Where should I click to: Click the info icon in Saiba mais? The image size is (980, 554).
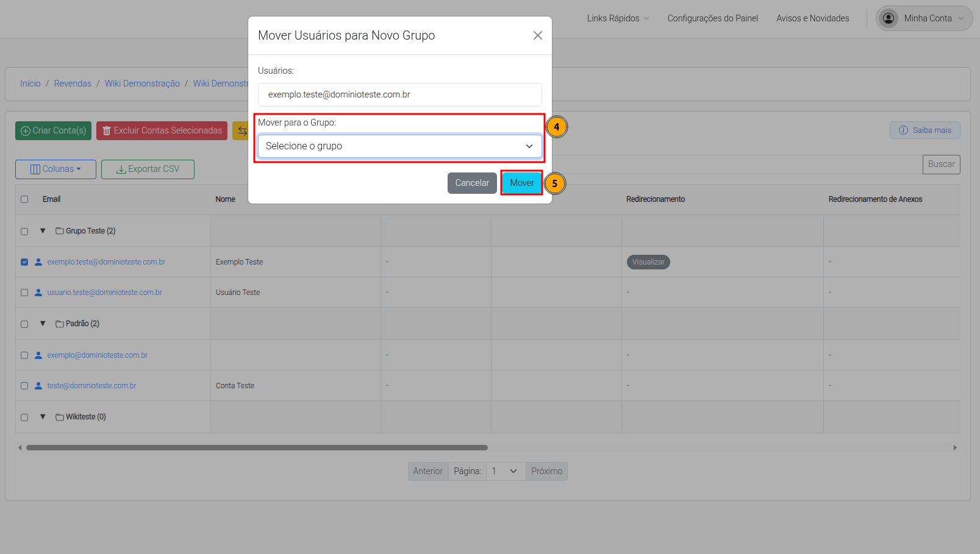click(x=903, y=130)
